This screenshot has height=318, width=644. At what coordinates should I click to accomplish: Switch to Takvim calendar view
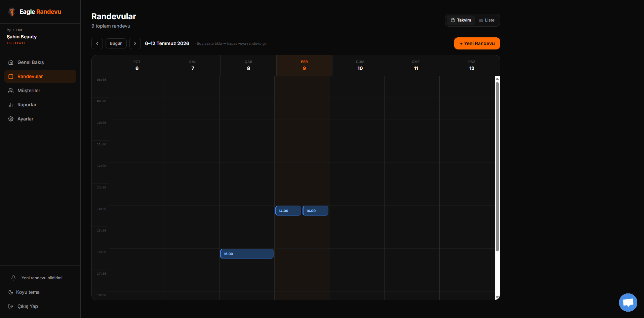tap(461, 20)
